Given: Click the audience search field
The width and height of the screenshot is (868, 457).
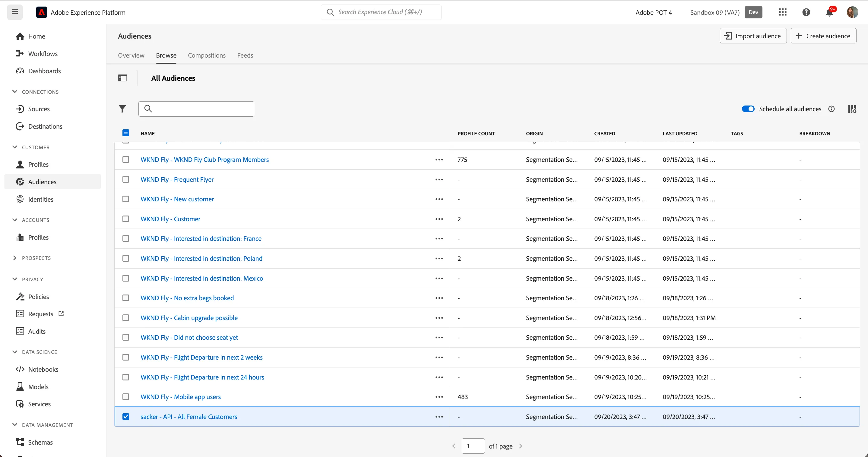Looking at the screenshot, I should click(196, 109).
